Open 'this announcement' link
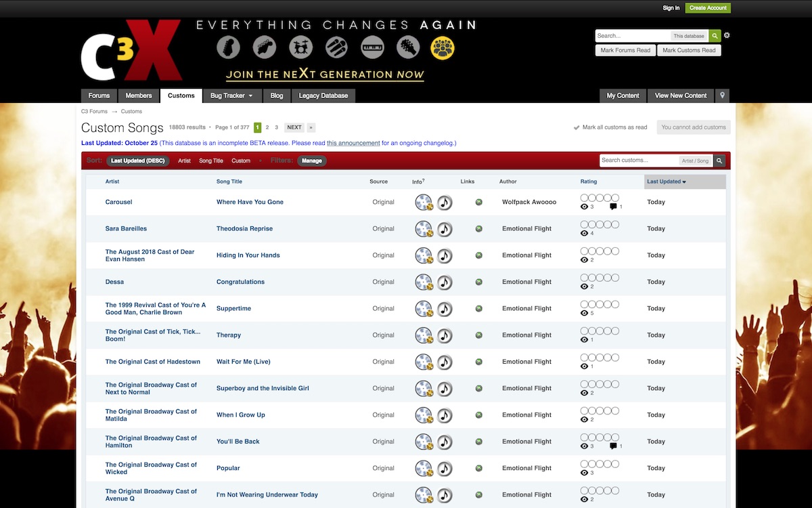Viewport: 812px width, 508px height. click(x=353, y=143)
